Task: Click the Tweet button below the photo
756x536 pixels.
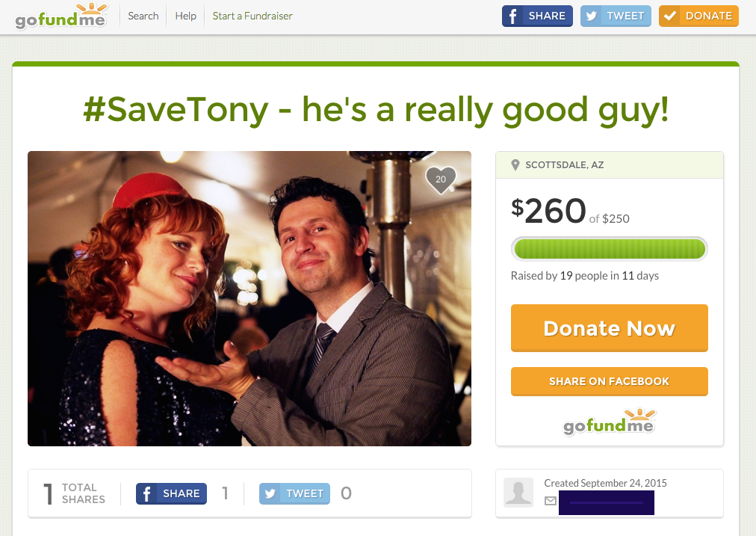Action: pyautogui.click(x=294, y=493)
